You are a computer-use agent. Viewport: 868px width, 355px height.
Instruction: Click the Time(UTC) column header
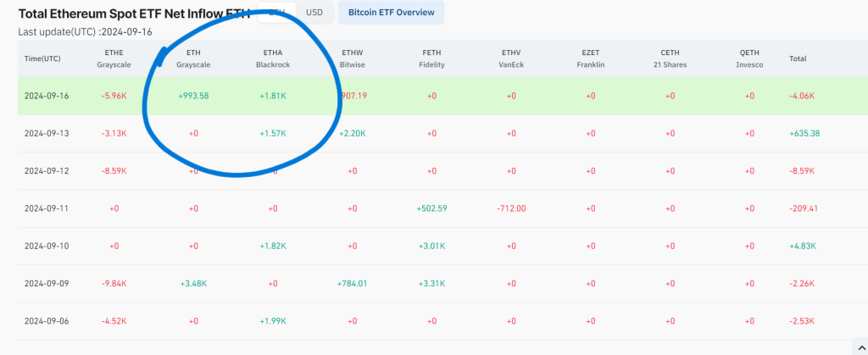42,58
